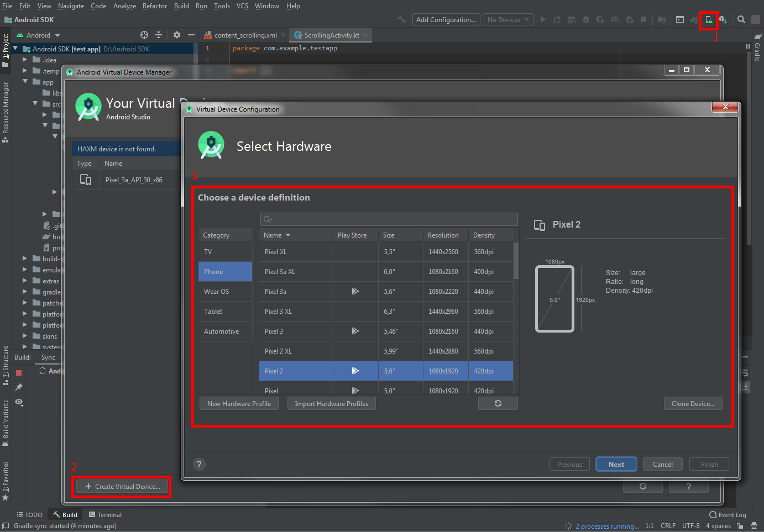This screenshot has height=532, width=764.
Task: Open AVD Manager icon in toolbar
Action: (x=708, y=20)
